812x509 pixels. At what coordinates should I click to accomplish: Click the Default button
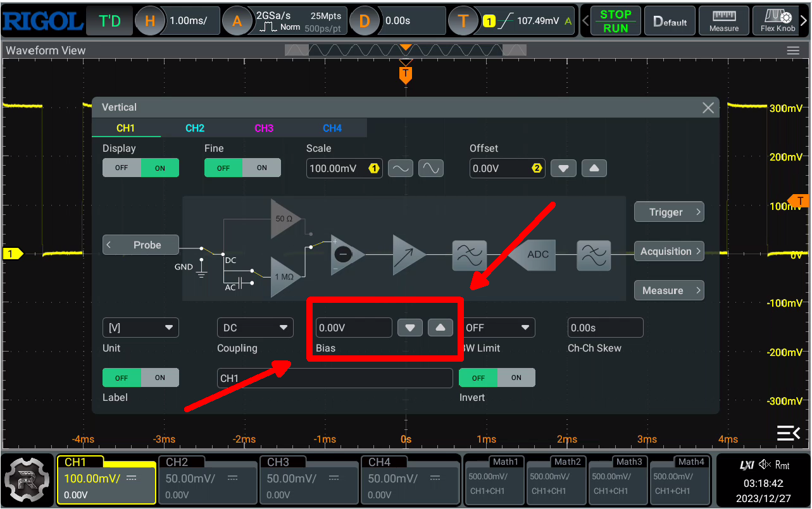[670, 21]
